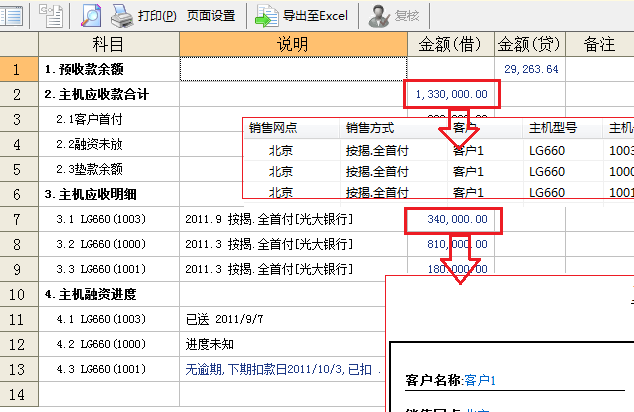Click cell 4.1 LG660(1003)

[109, 319]
